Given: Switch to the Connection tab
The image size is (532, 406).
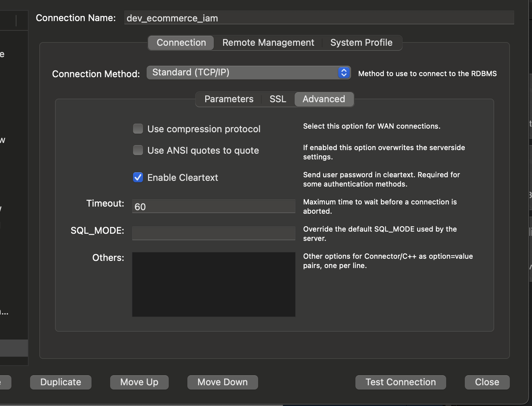Looking at the screenshot, I should pos(181,43).
